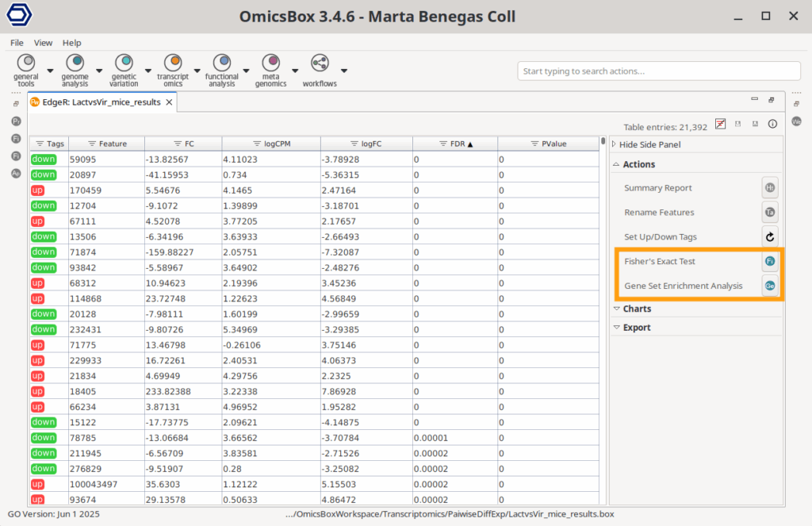Click the filter icon in Tags column header
This screenshot has height=526, width=812.
(x=40, y=144)
